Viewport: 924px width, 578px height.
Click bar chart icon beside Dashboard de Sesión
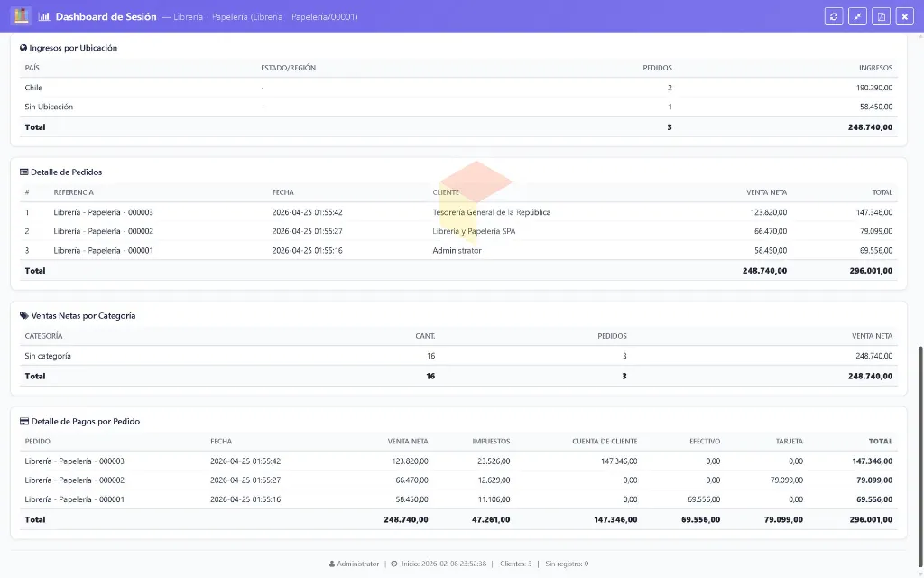(x=44, y=16)
